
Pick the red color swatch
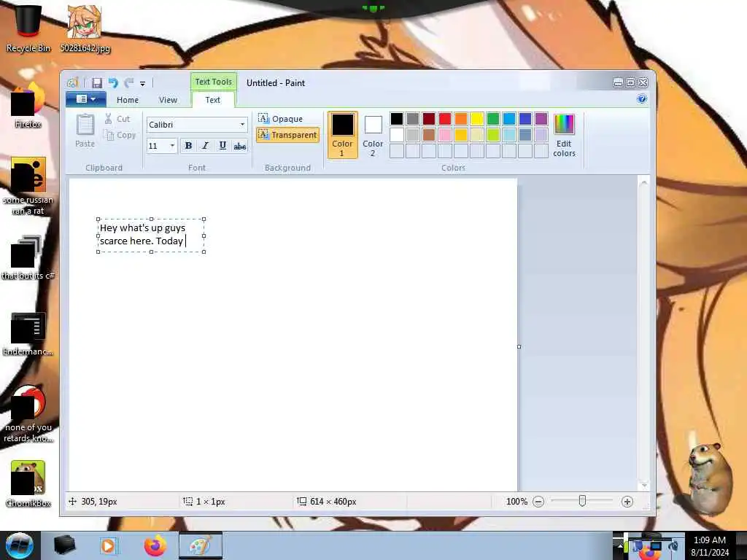pyautogui.click(x=445, y=119)
